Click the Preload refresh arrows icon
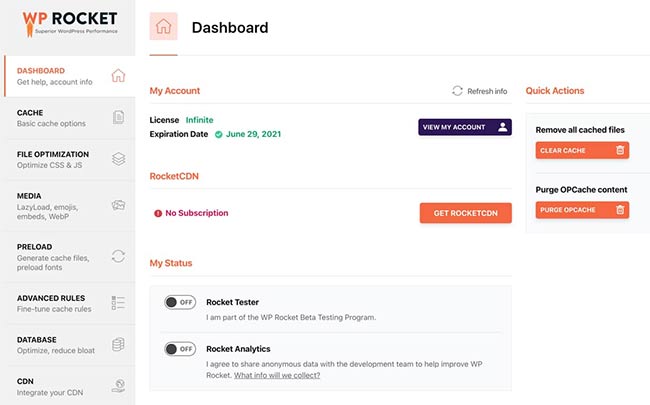The width and height of the screenshot is (650, 405). [x=118, y=255]
